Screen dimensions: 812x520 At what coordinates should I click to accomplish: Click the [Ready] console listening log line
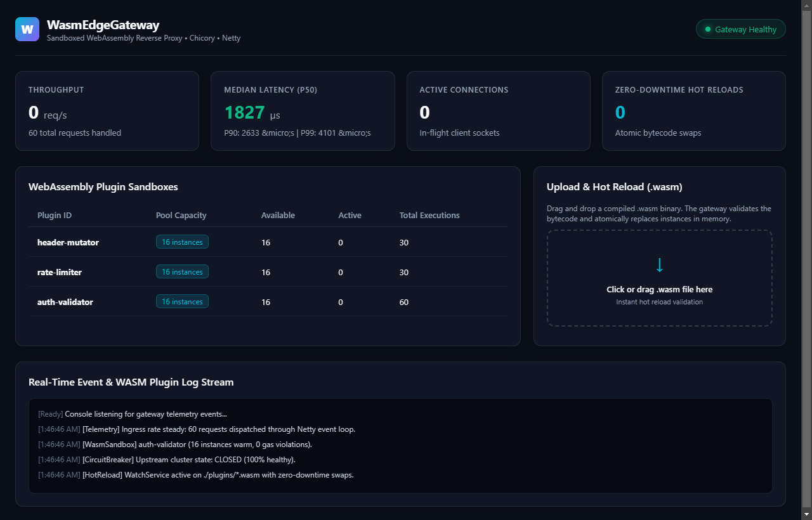[133, 414]
